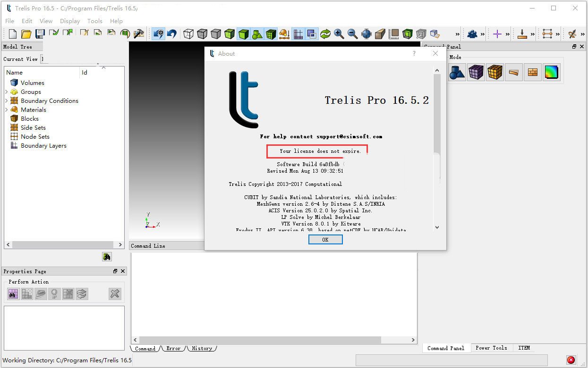Open Post-processing mode via the colormap icon
This screenshot has height=368, width=588.
(551, 72)
